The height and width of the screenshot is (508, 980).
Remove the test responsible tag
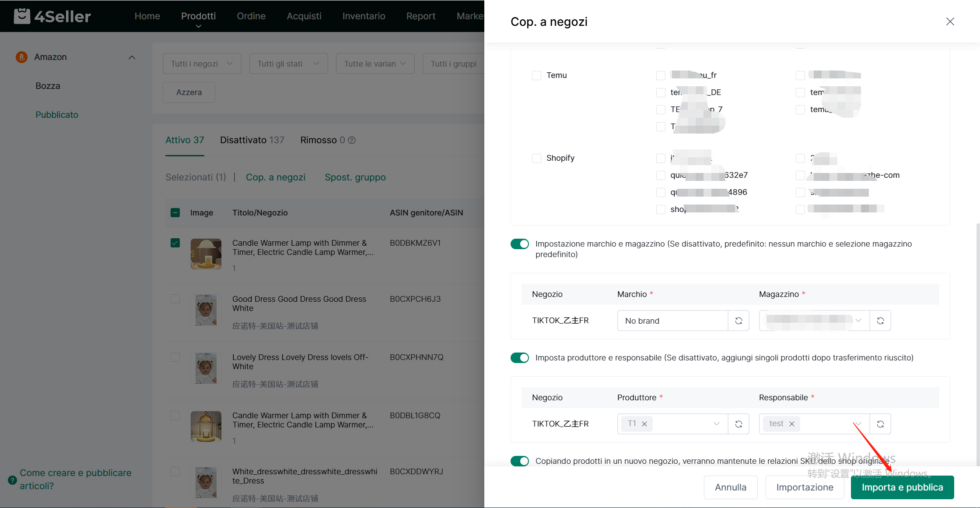point(791,424)
